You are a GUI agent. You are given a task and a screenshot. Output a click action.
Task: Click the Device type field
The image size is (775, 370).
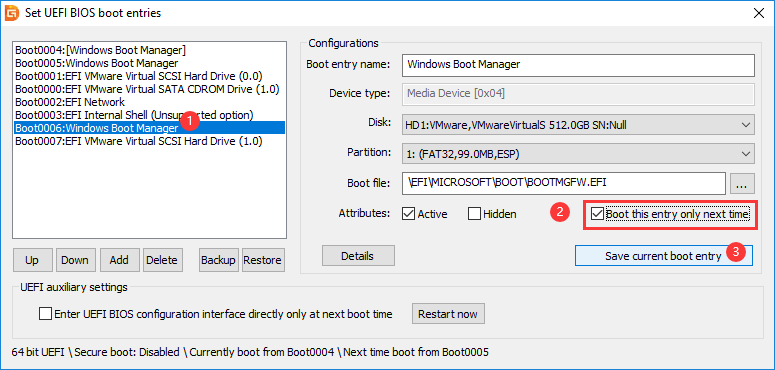coord(578,94)
